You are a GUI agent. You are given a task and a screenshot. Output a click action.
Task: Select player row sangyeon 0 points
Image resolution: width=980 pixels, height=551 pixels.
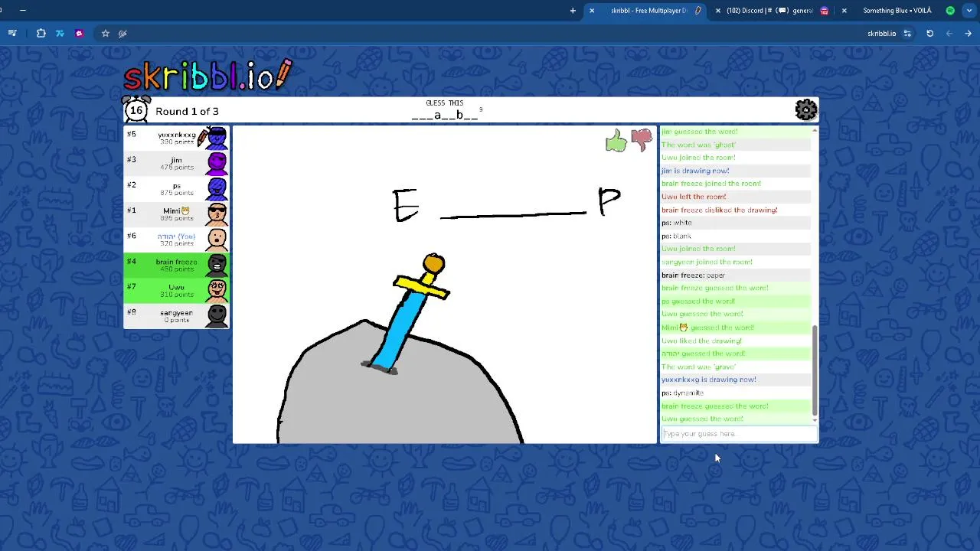(x=176, y=315)
